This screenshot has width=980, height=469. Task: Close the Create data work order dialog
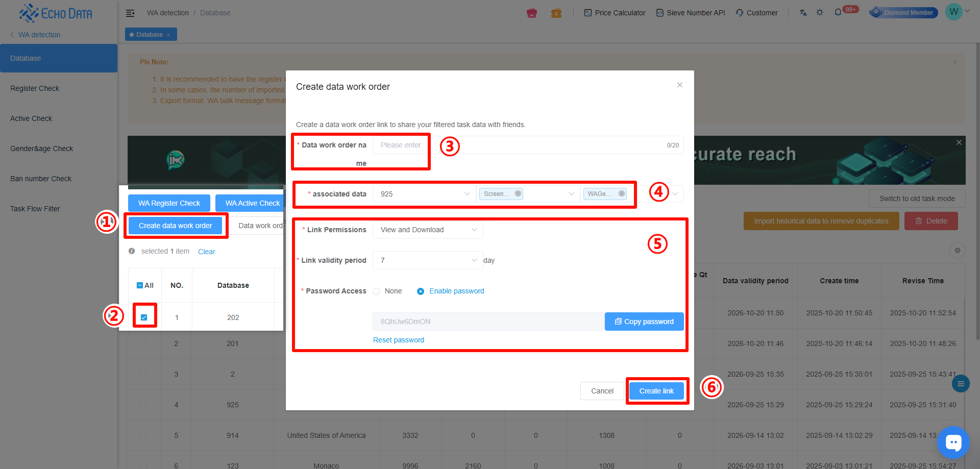(x=680, y=85)
